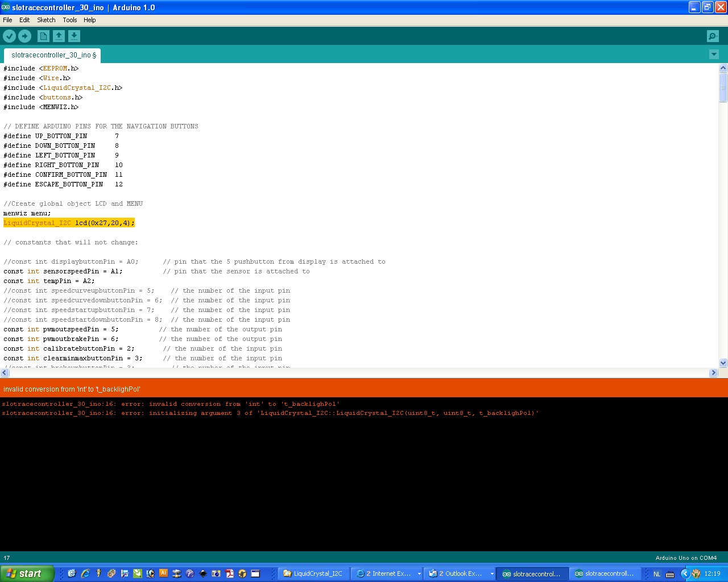
Task: Click the Verify/compile icon in the toolbar
Action: 9,36
